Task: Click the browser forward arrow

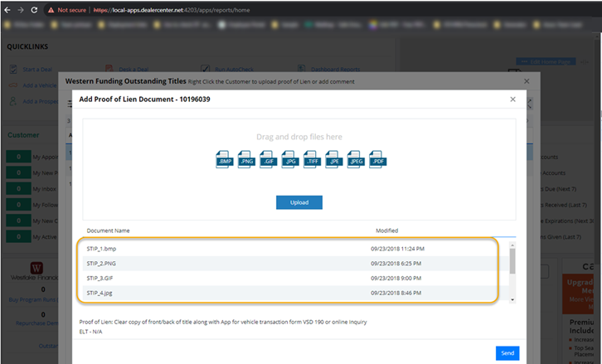Action: (x=21, y=10)
